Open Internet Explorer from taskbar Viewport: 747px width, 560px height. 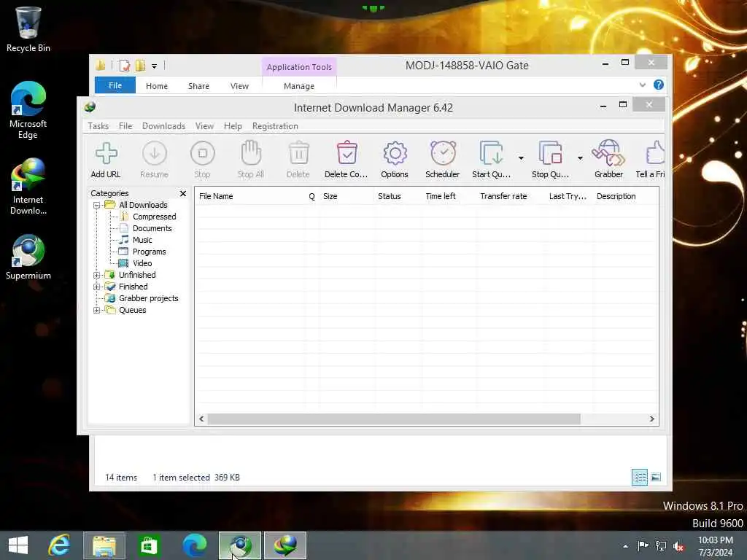tap(59, 545)
